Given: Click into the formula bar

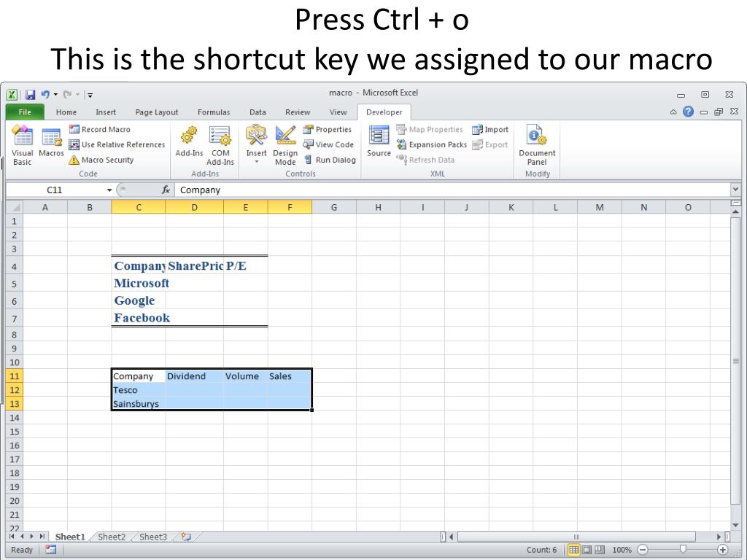Looking at the screenshot, I should click(452, 190).
